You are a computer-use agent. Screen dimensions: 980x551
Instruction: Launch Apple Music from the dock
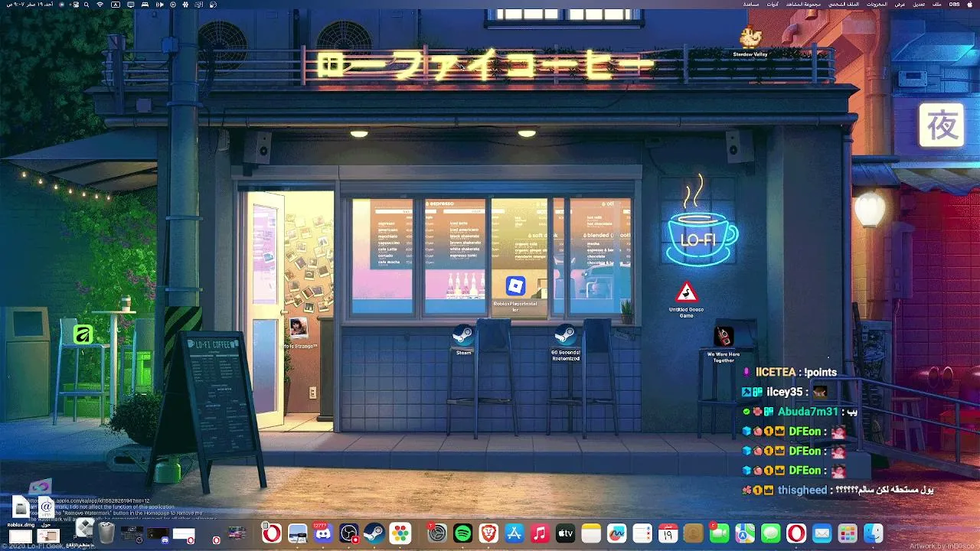click(540, 533)
